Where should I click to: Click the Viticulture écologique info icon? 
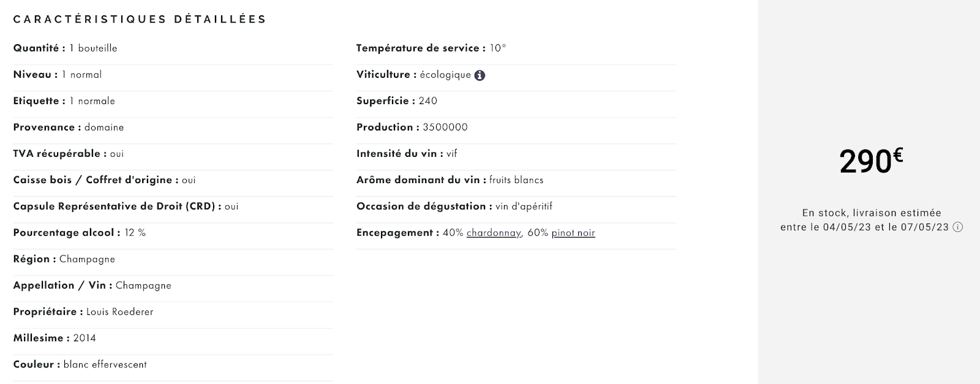coord(480,75)
